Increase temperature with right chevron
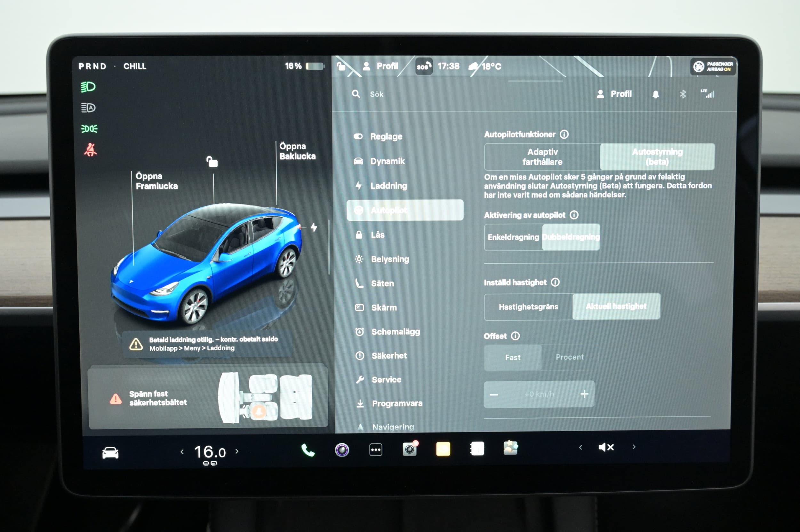Image resolution: width=800 pixels, height=532 pixels. click(x=237, y=451)
